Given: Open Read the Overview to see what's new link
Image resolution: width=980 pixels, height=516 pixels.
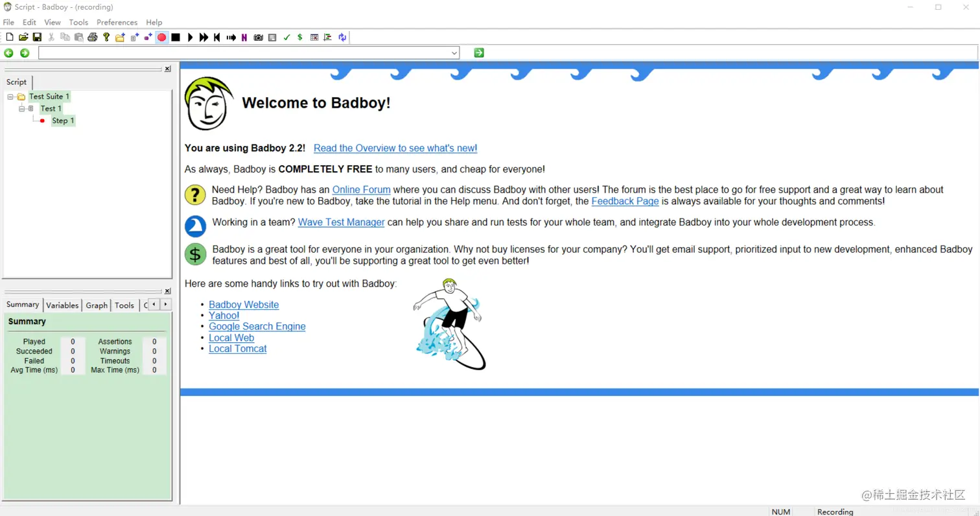Looking at the screenshot, I should pyautogui.click(x=395, y=148).
